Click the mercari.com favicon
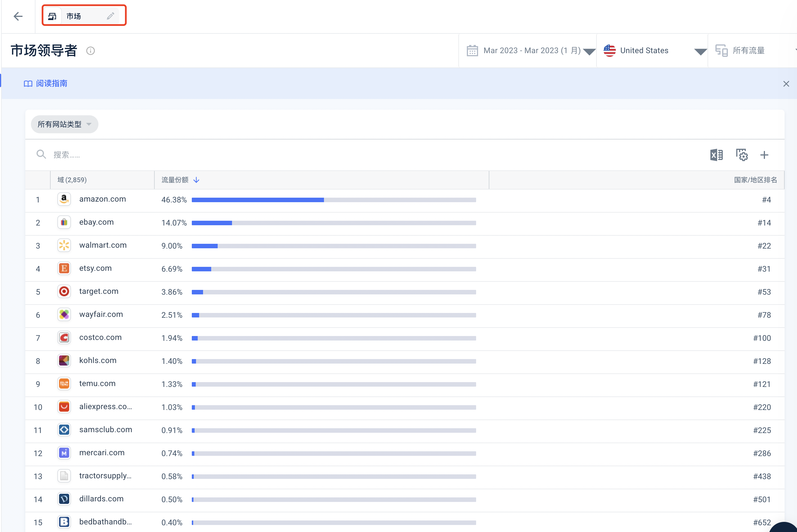This screenshot has width=797, height=532. (x=64, y=453)
